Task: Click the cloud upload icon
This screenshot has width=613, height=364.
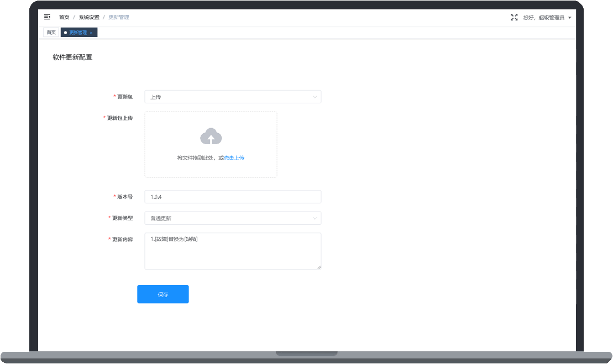Action: point(211,136)
